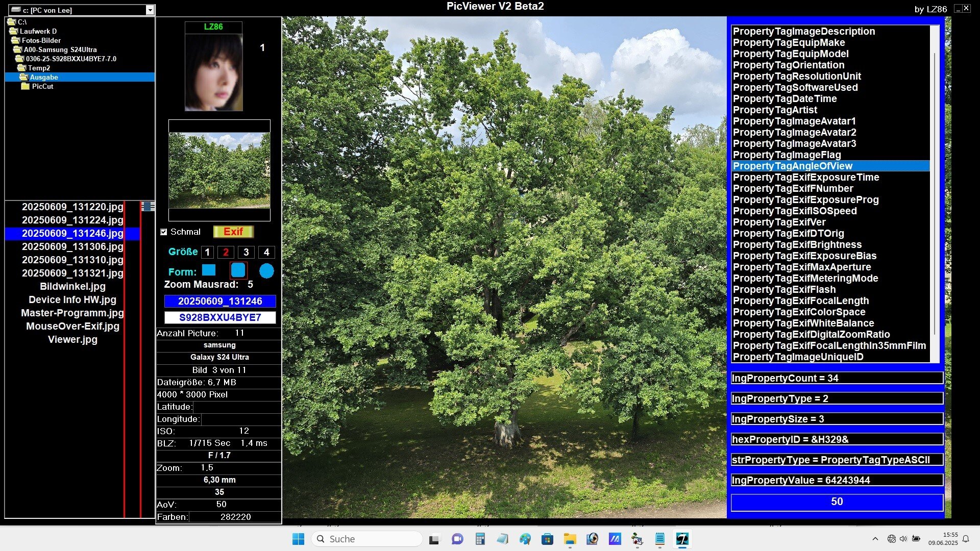The width and height of the screenshot is (980, 551).
Task: Select the circle Form shape icon
Action: coord(266,271)
